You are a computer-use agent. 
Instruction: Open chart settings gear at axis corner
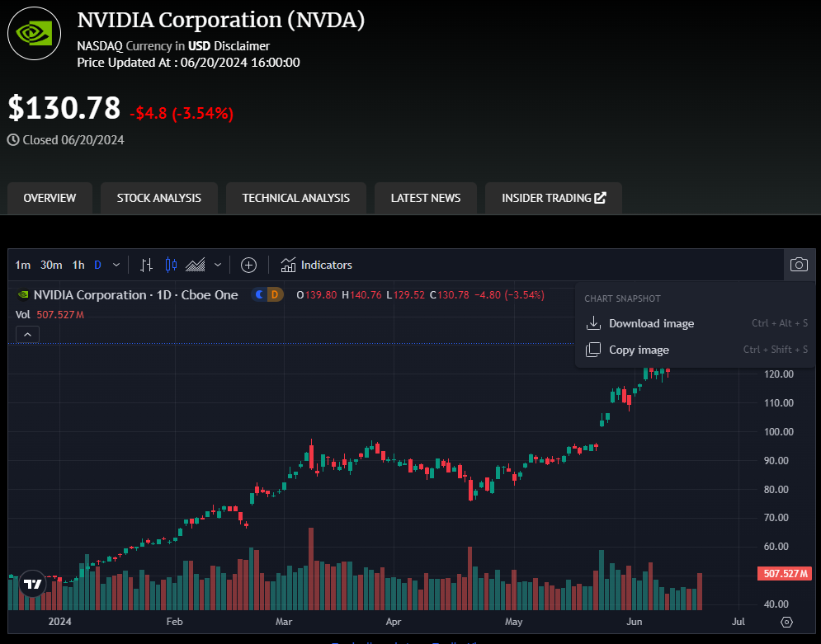[786, 622]
